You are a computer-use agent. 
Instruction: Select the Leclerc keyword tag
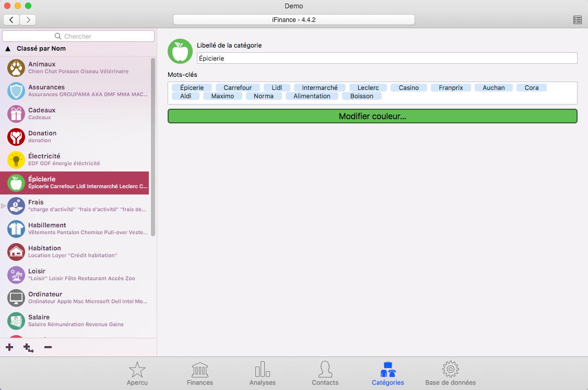click(x=368, y=87)
